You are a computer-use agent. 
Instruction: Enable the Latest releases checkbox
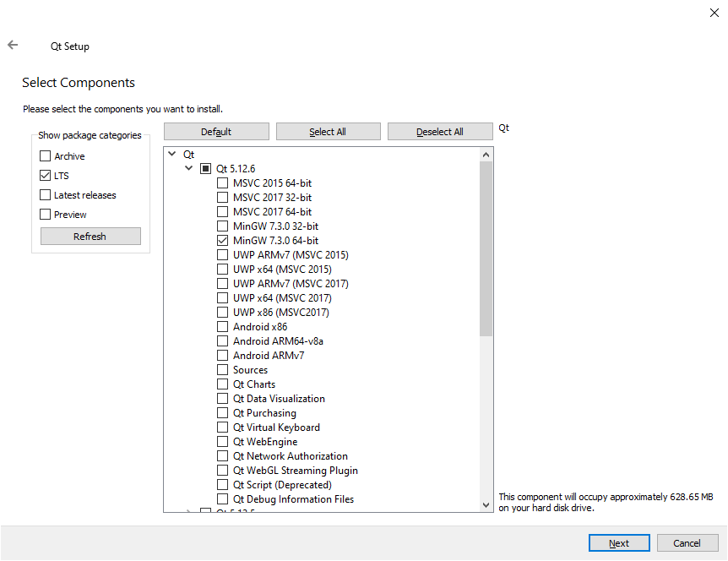[x=45, y=195]
